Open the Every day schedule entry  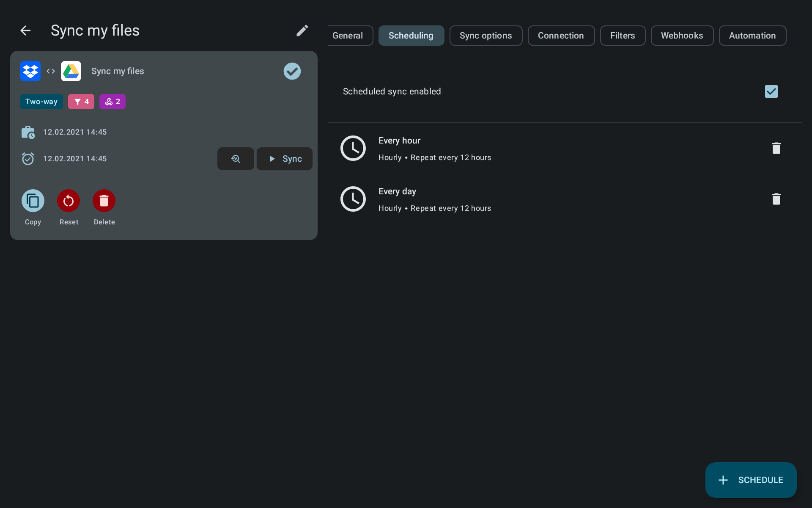[565, 199]
